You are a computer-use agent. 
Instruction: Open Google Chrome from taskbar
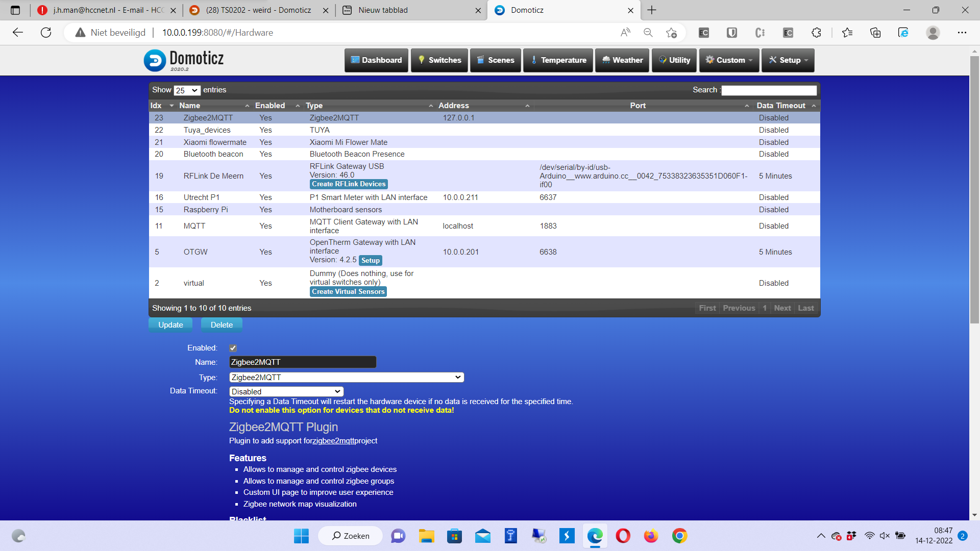tap(679, 536)
